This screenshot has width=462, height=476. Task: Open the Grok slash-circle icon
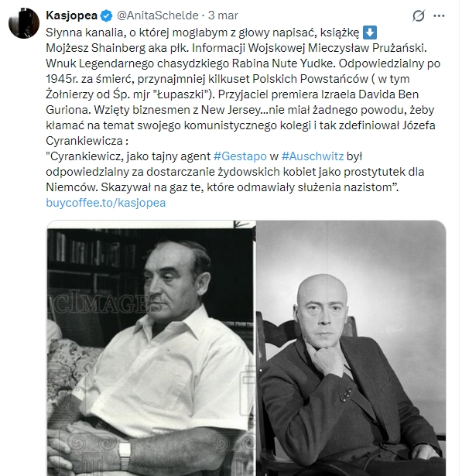click(x=419, y=15)
